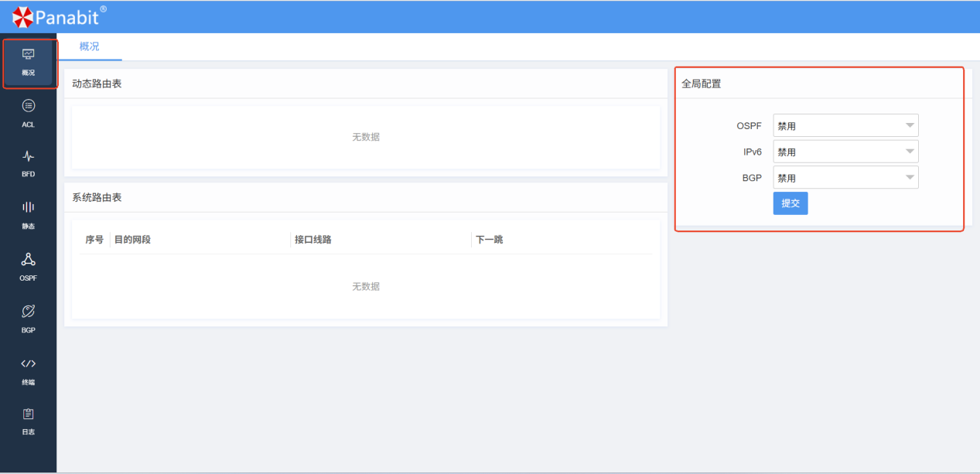Image resolution: width=980 pixels, height=474 pixels.
Task: Switch to the 概况 tab at top
Action: pyautogui.click(x=90, y=46)
